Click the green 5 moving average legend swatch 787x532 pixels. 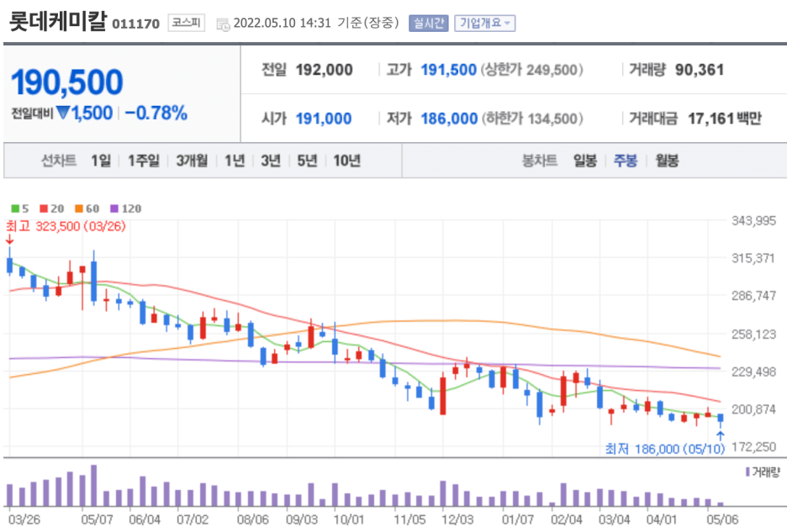[15, 208]
